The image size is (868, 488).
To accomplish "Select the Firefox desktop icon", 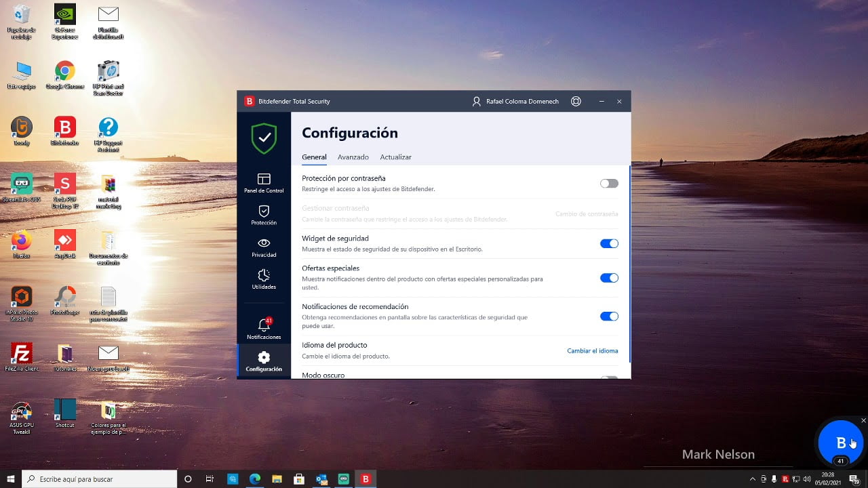I will tap(21, 244).
